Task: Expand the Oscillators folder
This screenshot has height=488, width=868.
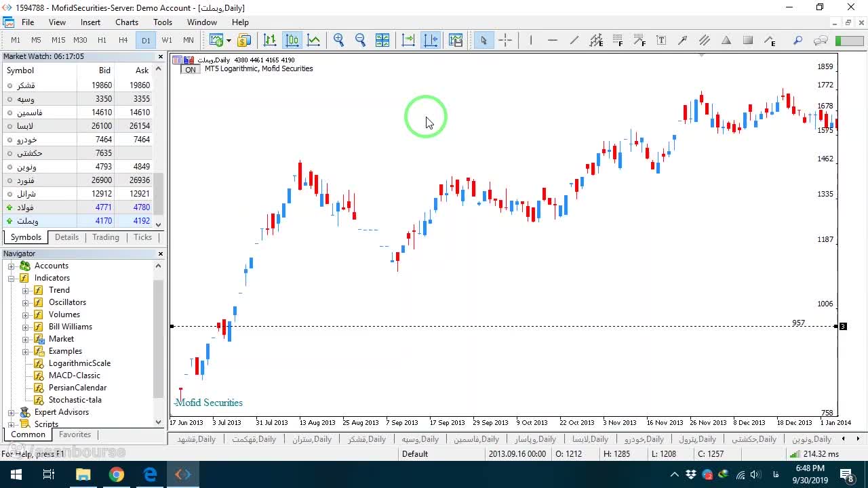Action: click(x=26, y=302)
